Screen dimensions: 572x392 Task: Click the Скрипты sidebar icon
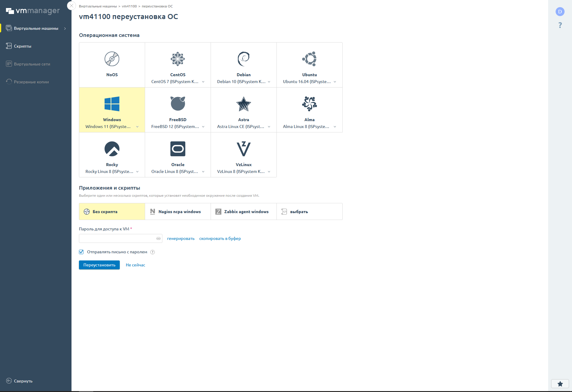pyautogui.click(x=9, y=46)
